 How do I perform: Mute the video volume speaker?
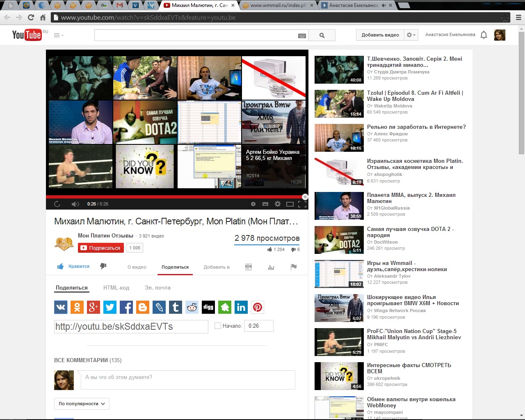tap(75, 204)
